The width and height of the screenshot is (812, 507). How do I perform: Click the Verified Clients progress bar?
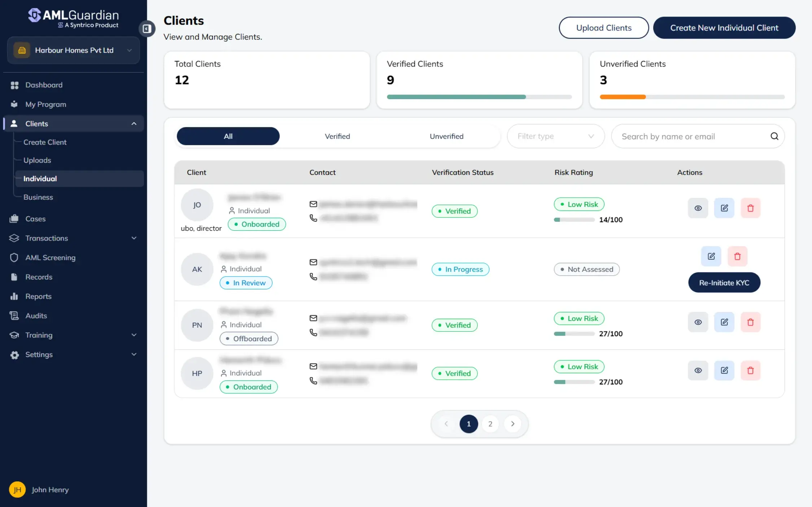pos(479,97)
